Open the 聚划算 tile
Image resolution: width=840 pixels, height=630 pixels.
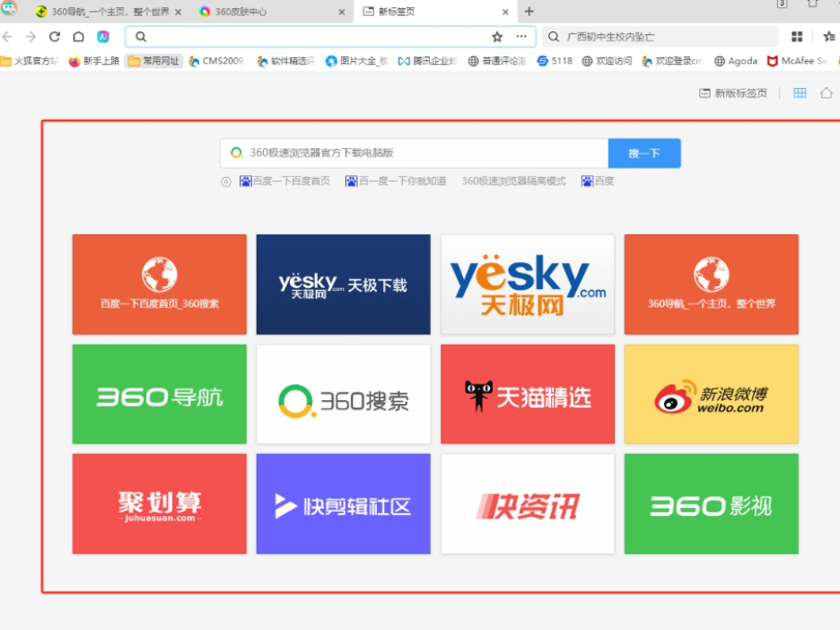[x=160, y=504]
